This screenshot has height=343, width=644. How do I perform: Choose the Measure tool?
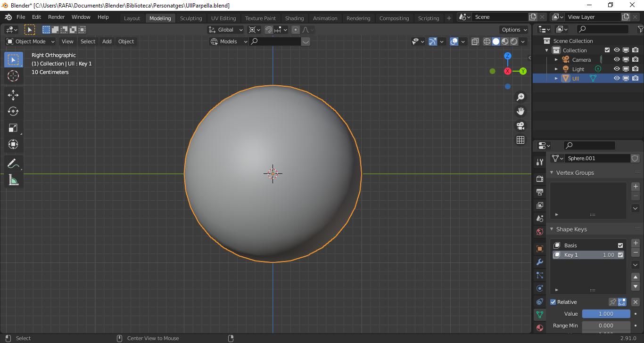point(13,180)
